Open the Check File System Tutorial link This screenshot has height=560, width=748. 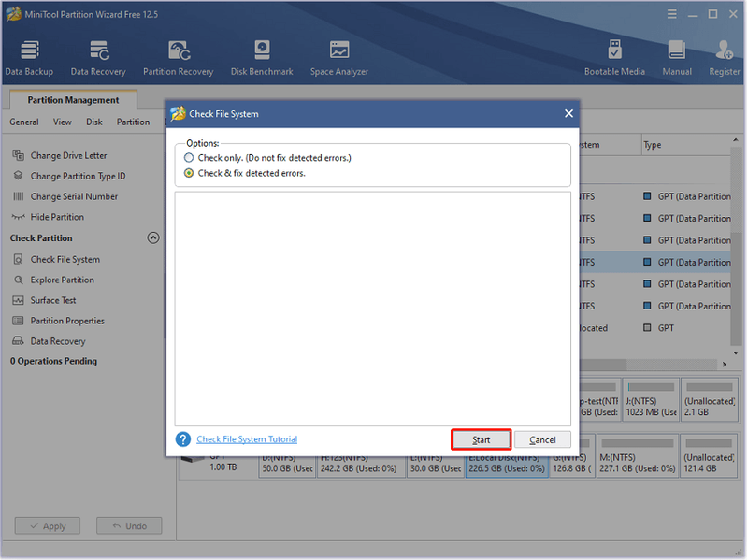[247, 438]
